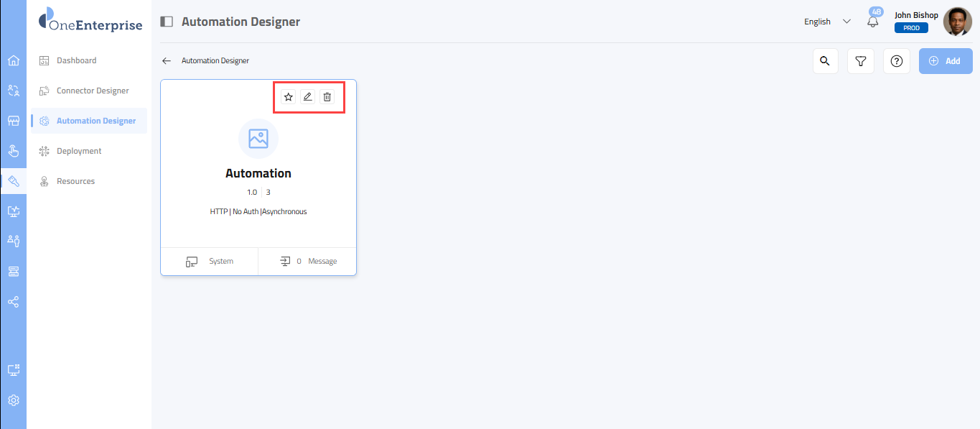Click the notifications bell icon
980x429 pixels.
[873, 22]
